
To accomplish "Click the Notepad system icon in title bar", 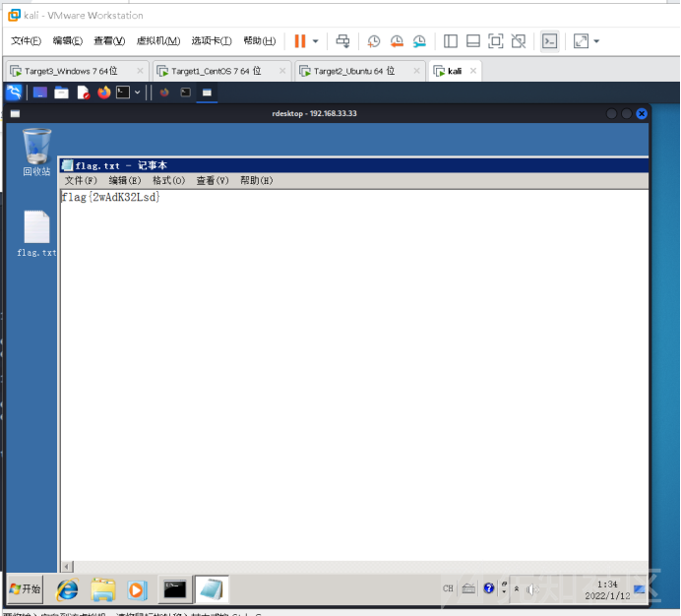I will [67, 165].
